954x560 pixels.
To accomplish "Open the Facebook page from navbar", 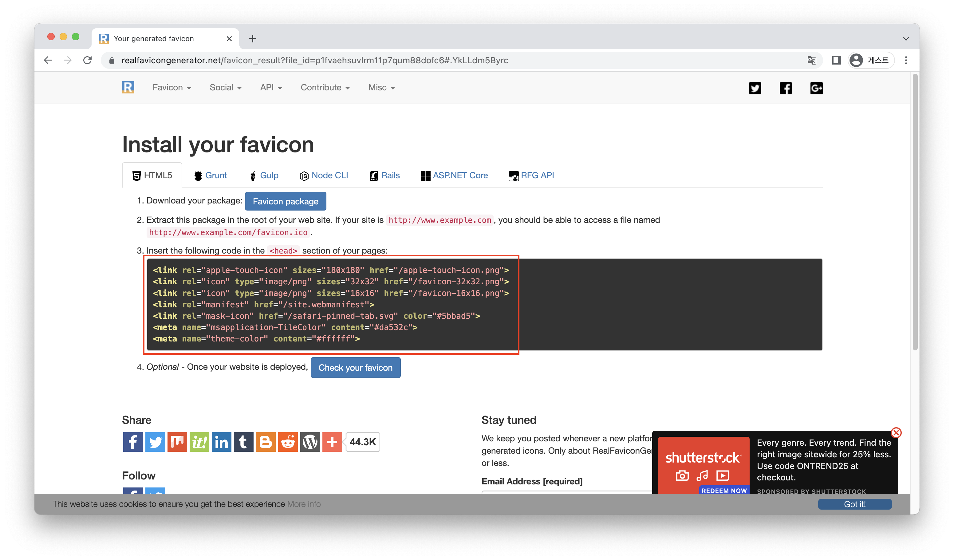I will point(786,88).
